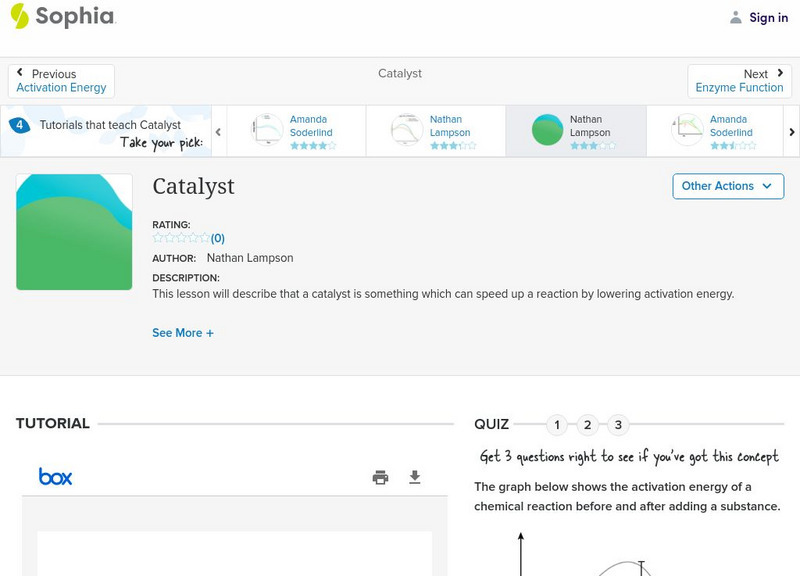Click the Box logo
The image size is (800, 576).
(x=56, y=477)
